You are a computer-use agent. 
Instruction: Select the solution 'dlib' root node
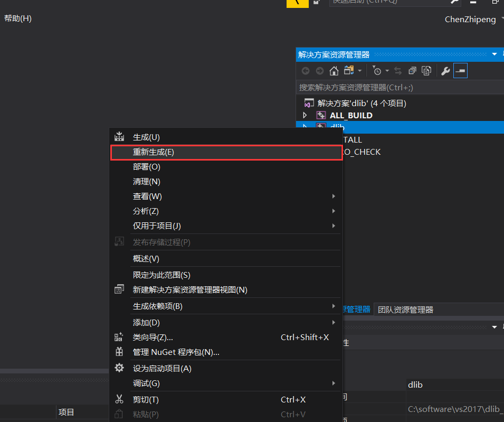[x=362, y=103]
